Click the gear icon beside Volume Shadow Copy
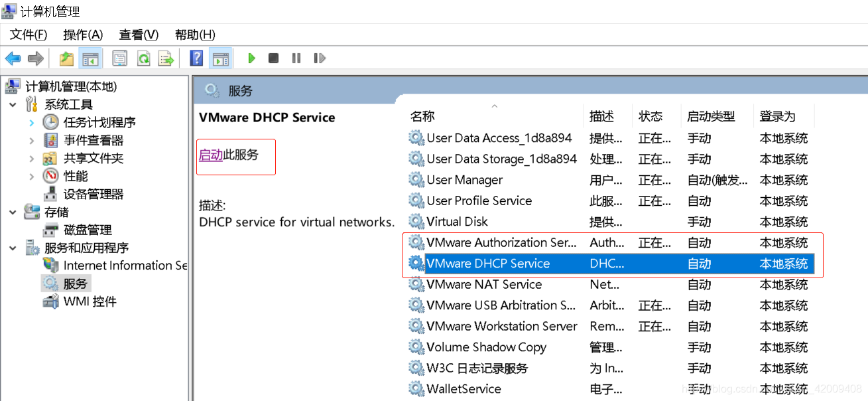Image resolution: width=868 pixels, height=401 pixels. (416, 347)
